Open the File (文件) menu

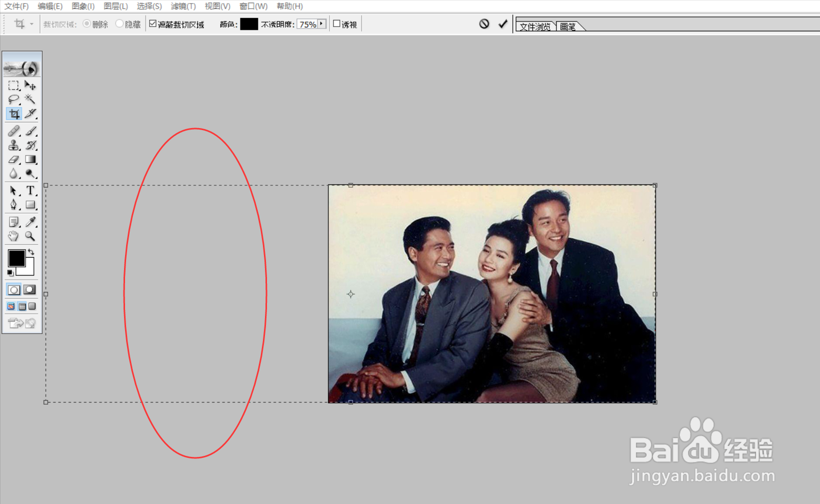pos(16,6)
